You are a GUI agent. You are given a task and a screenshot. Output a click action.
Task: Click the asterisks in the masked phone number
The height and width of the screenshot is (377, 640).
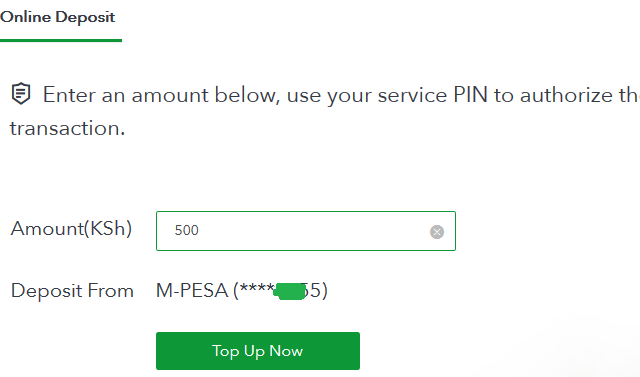(257, 288)
